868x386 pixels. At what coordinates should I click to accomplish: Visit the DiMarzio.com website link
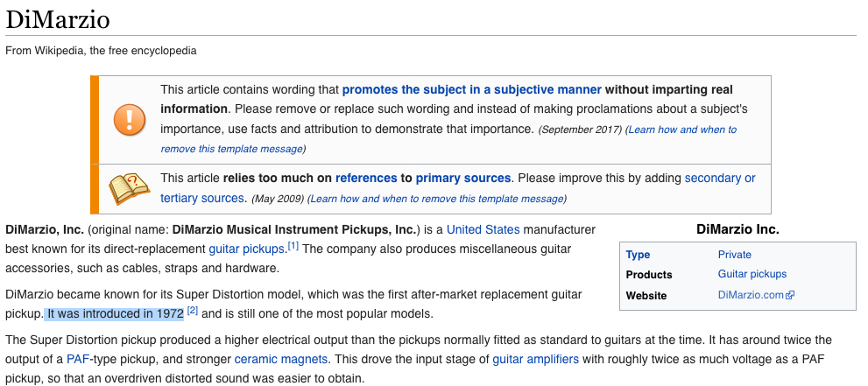(751, 295)
